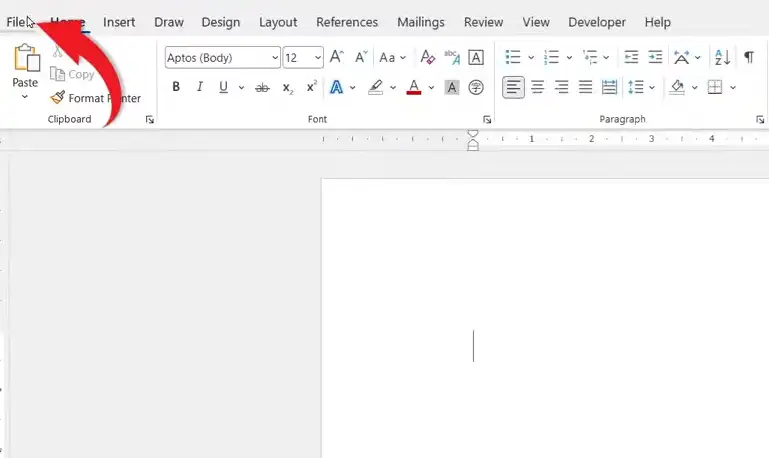Apply paragraph Shading paint bucket
The image size is (769, 458).
coord(677,87)
